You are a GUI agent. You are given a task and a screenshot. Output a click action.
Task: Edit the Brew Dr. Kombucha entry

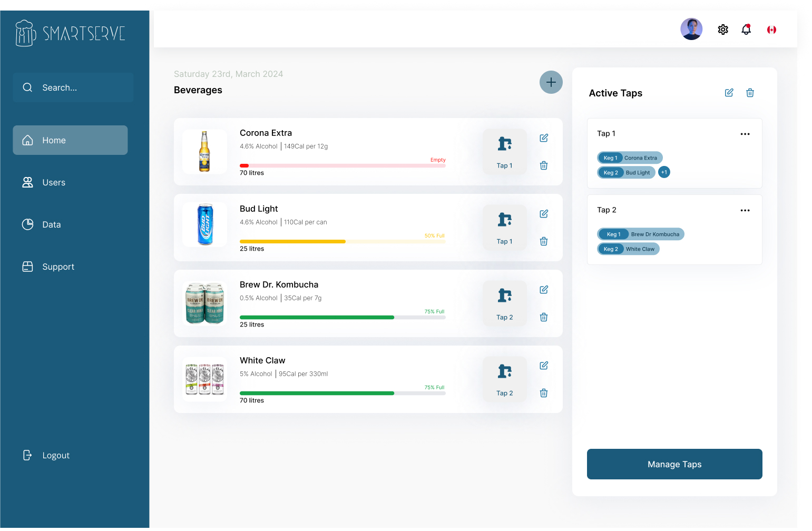coord(543,290)
